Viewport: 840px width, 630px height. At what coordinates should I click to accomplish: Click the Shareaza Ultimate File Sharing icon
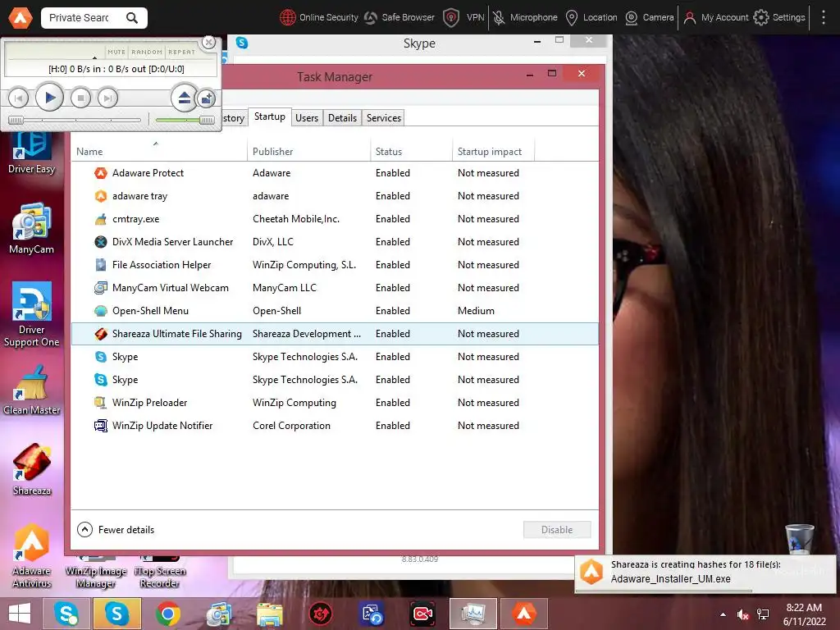(101, 334)
